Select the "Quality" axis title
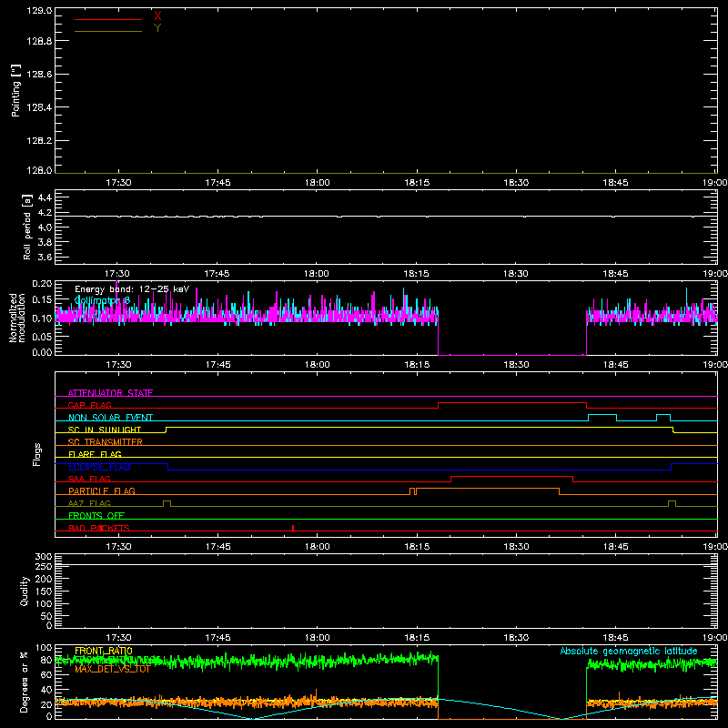The height and width of the screenshot is (728, 728). [25, 591]
